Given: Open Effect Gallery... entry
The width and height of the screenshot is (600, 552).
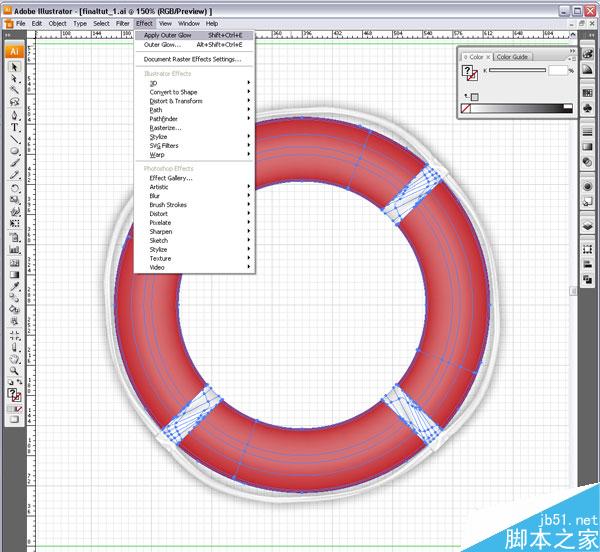Looking at the screenshot, I should (194, 178).
